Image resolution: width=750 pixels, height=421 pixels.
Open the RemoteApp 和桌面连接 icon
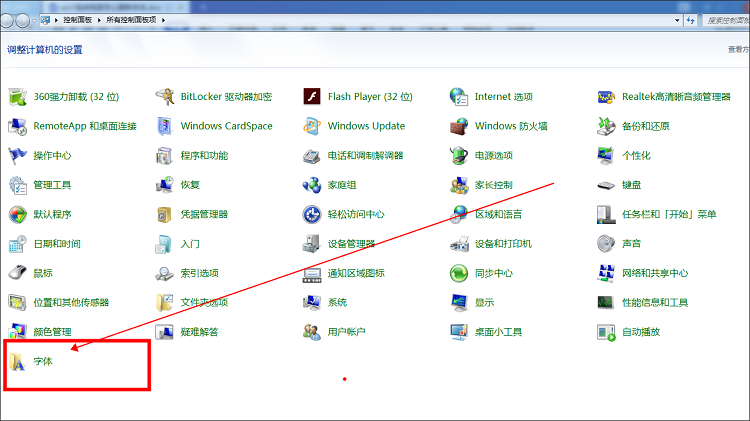(18, 126)
